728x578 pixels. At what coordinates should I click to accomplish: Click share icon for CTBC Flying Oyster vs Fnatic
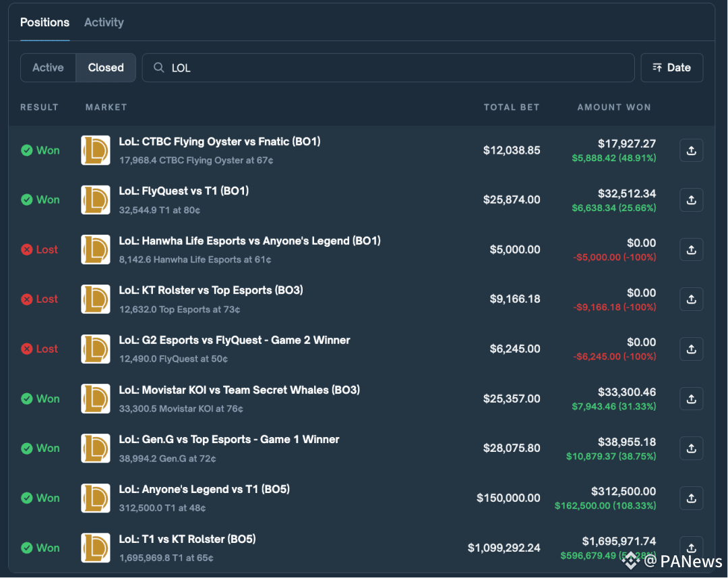click(691, 150)
